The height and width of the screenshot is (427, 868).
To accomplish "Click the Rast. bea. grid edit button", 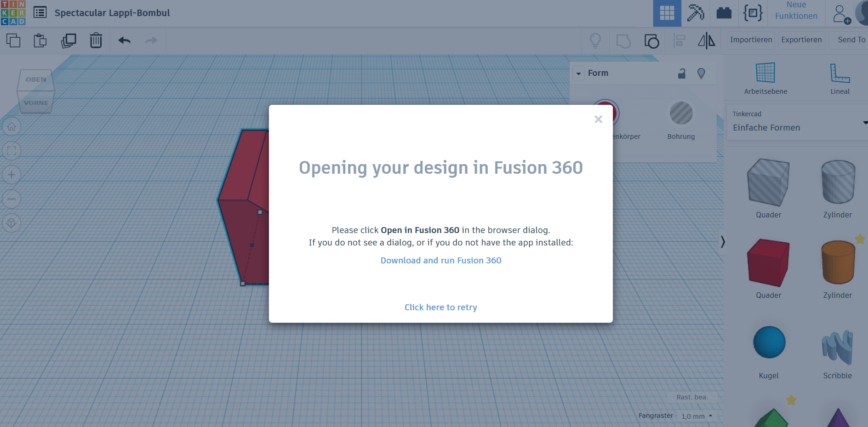I will point(692,397).
